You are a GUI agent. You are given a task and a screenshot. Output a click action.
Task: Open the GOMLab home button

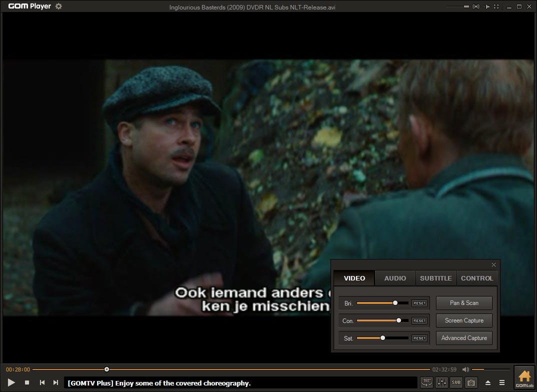524,378
